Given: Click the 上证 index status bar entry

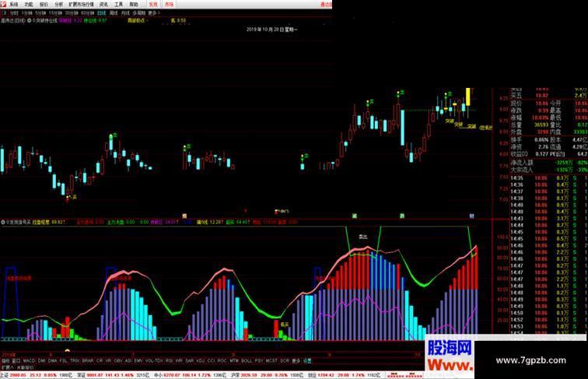Looking at the screenshot, I should coord(37,375).
